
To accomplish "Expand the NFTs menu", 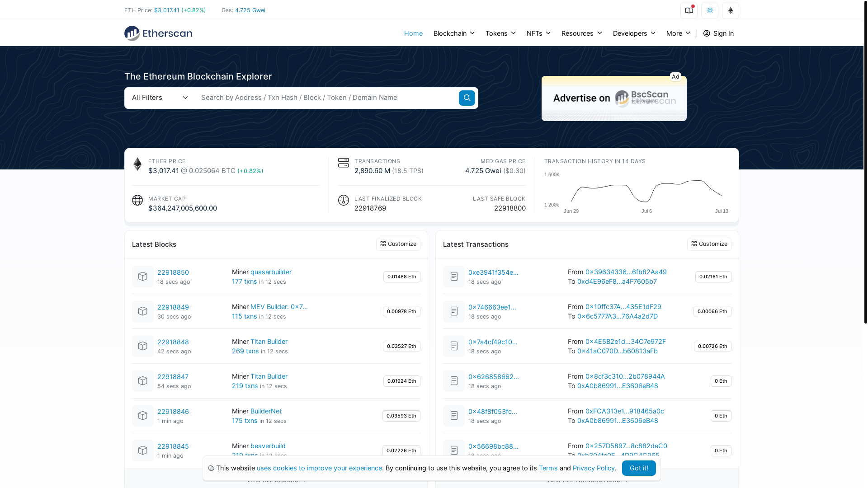I will coord(538,33).
